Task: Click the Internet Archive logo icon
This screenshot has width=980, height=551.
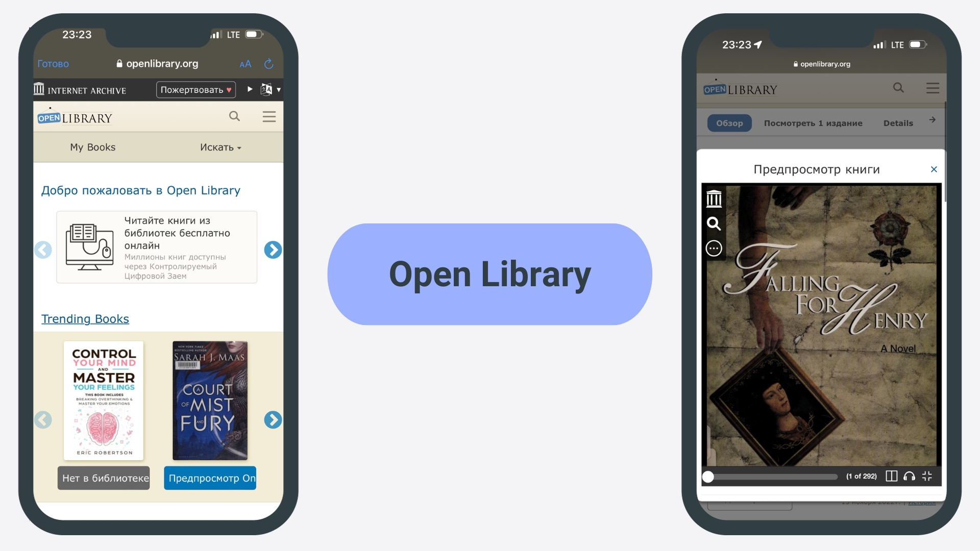Action: (x=37, y=89)
